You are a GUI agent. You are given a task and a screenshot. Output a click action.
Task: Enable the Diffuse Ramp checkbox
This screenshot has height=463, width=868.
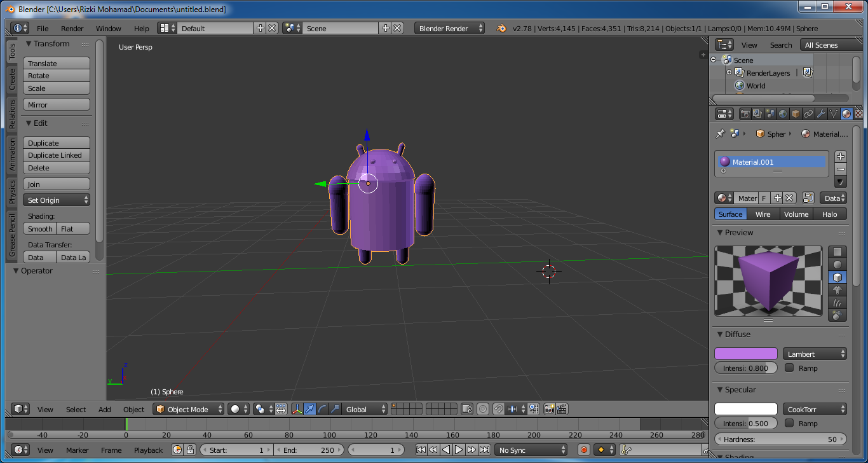(789, 368)
